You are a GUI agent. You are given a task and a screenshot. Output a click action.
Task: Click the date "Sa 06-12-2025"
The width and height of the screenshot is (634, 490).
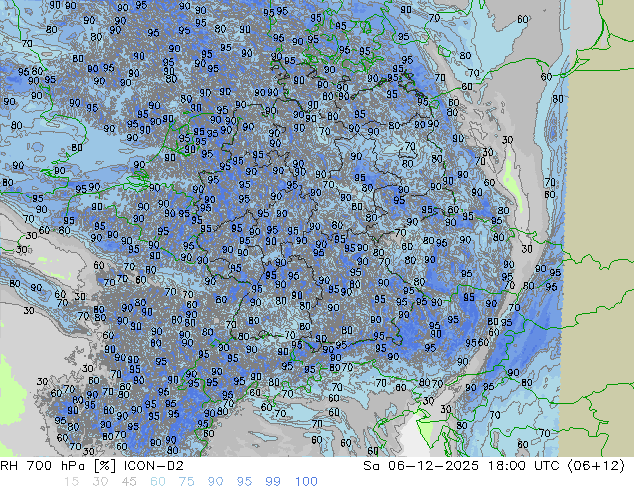[x=421, y=466]
